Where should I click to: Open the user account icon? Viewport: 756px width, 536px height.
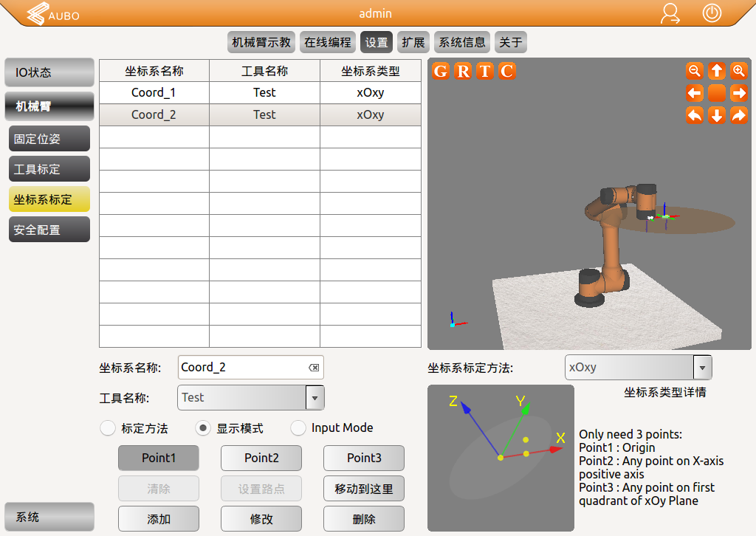pyautogui.click(x=670, y=14)
